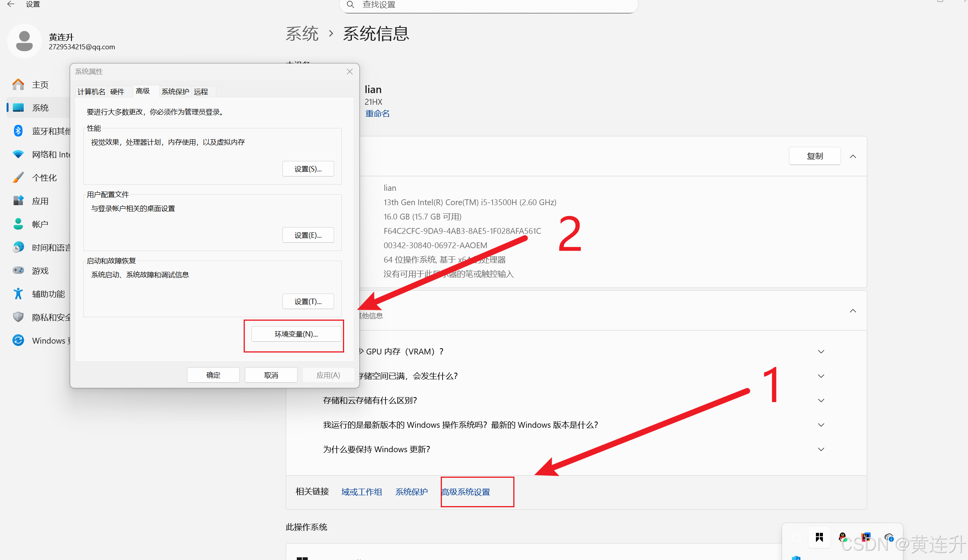Focus the 查找设置 search field
This screenshot has width=968, height=560.
coord(489,5)
